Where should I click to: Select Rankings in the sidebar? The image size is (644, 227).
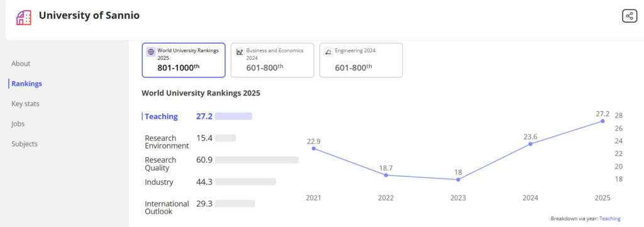point(26,84)
